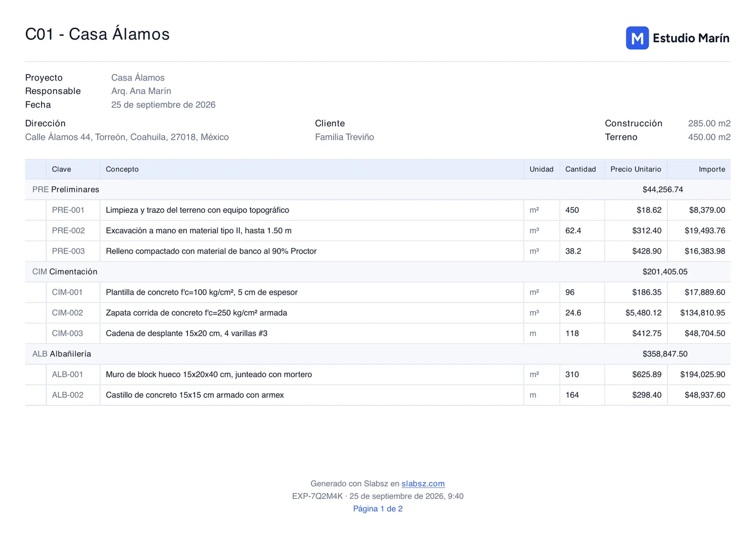756x535 pixels.
Task: Click clave PRE-001
Action: point(68,210)
